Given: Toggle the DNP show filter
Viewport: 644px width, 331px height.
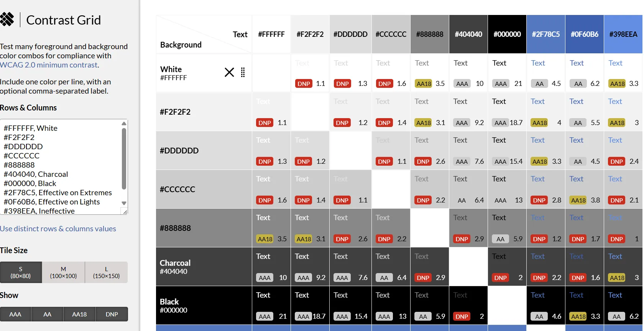Looking at the screenshot, I should [112, 314].
